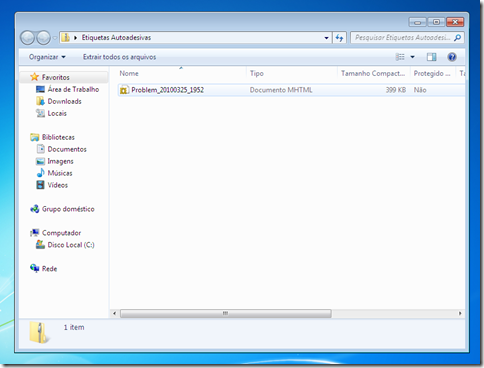The image size is (484, 368).
Task: Click the Área de Trabalho desktop icon
Action: pyautogui.click(x=40, y=89)
